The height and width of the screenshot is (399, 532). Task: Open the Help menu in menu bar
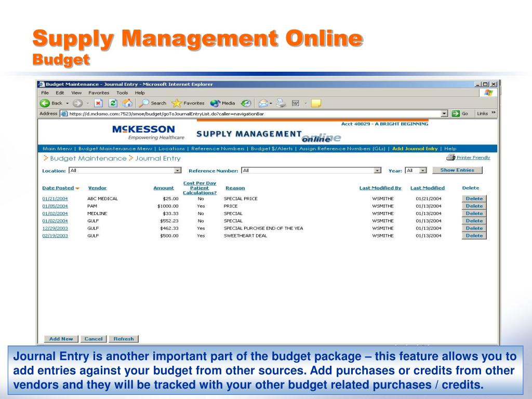140,92
